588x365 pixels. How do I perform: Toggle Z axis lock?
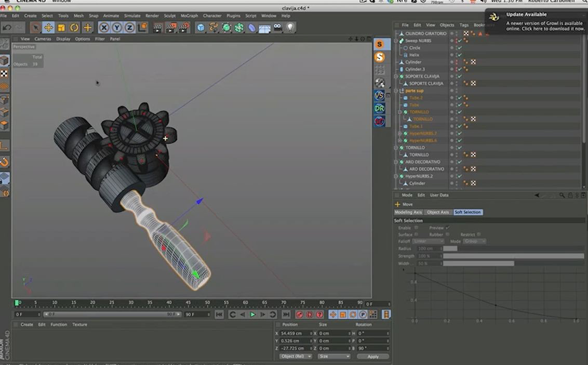[x=130, y=28]
